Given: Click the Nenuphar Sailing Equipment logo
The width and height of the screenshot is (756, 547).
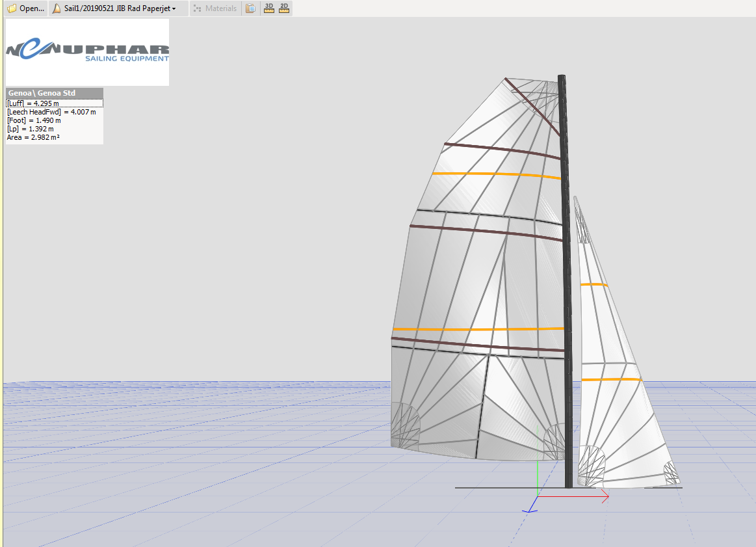Looking at the screenshot, I should coord(87,52).
